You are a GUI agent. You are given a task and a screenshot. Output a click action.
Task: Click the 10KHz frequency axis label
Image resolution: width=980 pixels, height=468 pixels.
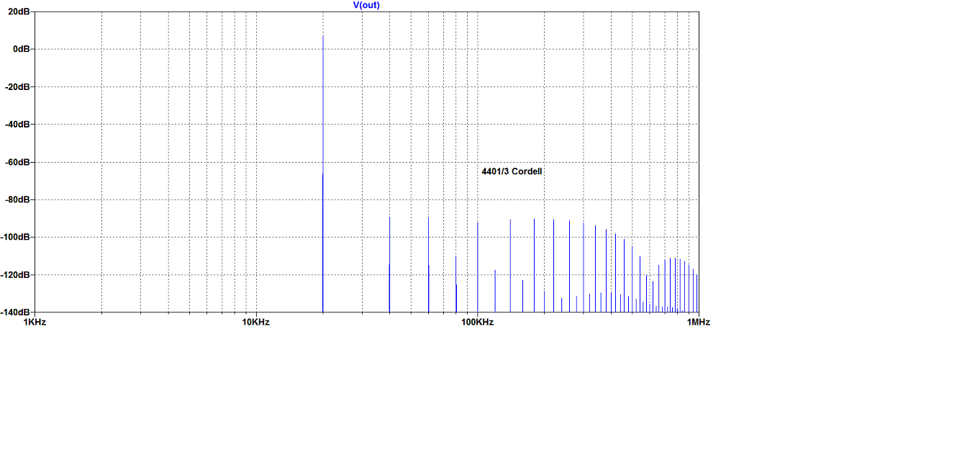255,322
